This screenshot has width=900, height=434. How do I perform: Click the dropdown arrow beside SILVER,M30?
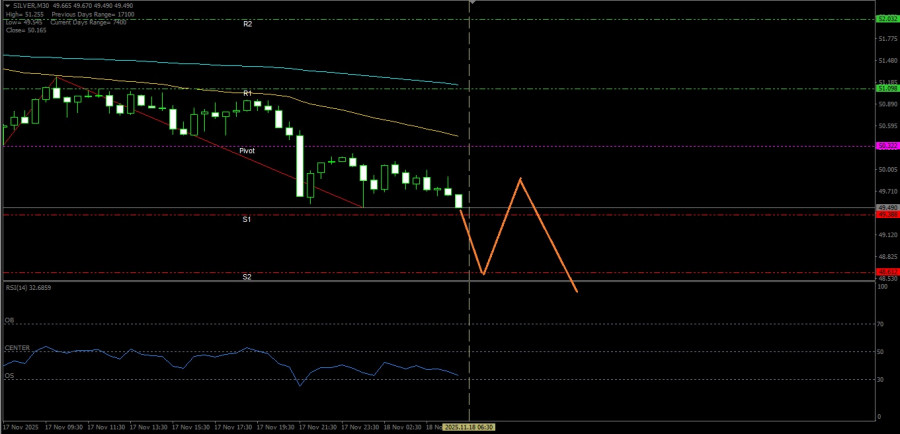tap(7, 5)
